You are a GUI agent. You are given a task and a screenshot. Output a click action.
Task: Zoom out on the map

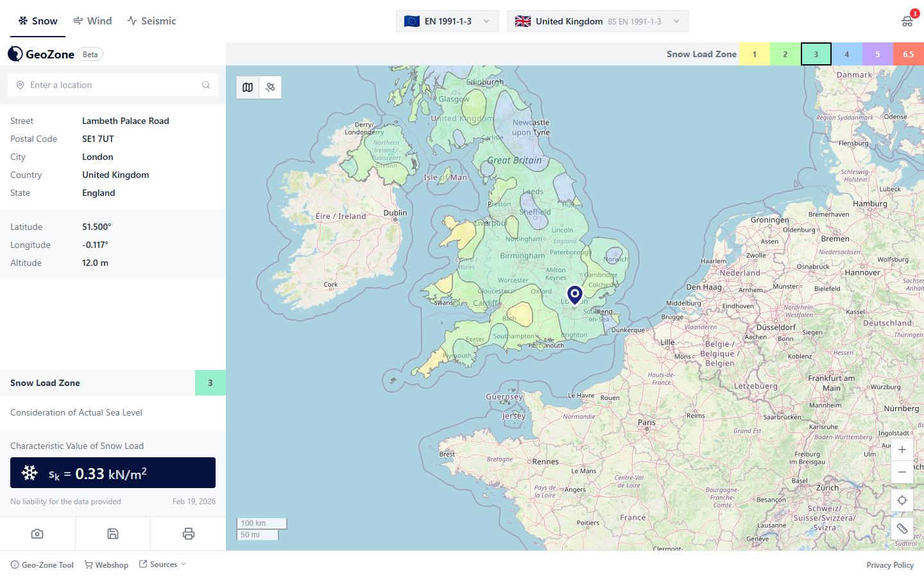click(902, 472)
